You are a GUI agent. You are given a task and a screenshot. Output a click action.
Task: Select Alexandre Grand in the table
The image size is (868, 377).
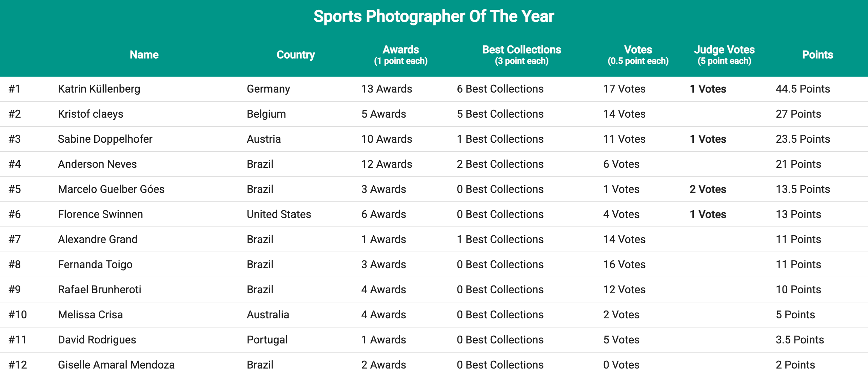[98, 239]
